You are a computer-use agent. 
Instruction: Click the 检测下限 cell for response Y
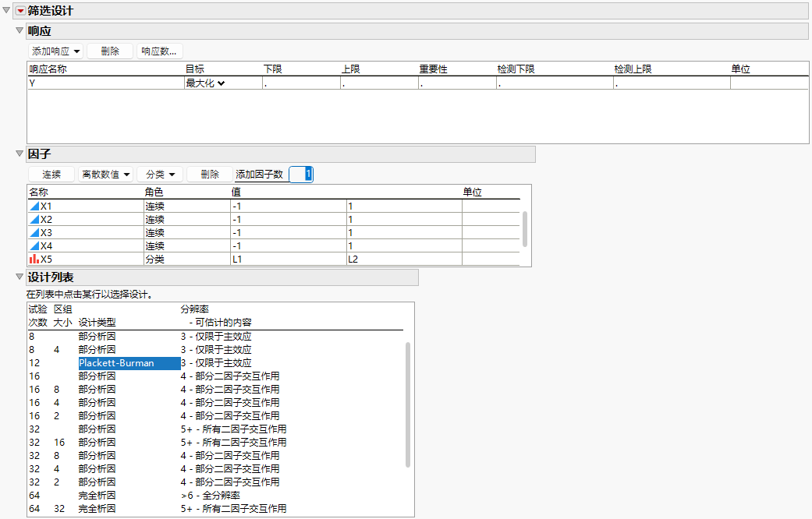pyautogui.click(x=555, y=83)
